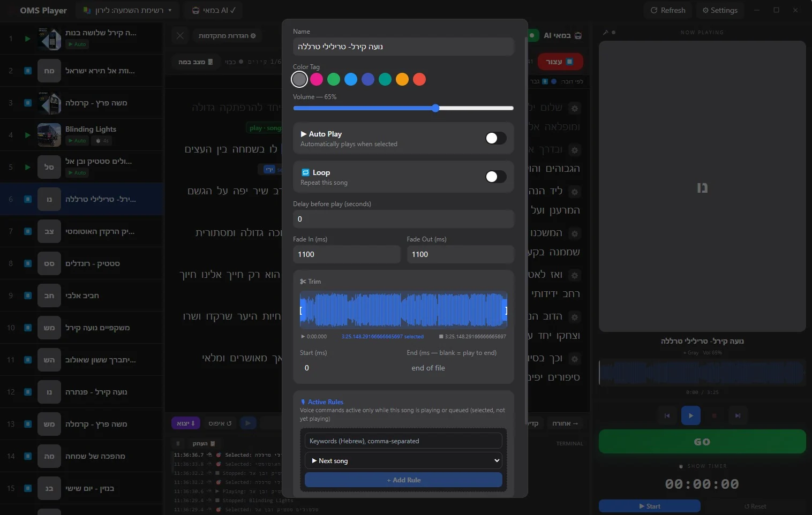Click the pin icon above Now Playing
This screenshot has width=812, height=515.
[x=605, y=33]
